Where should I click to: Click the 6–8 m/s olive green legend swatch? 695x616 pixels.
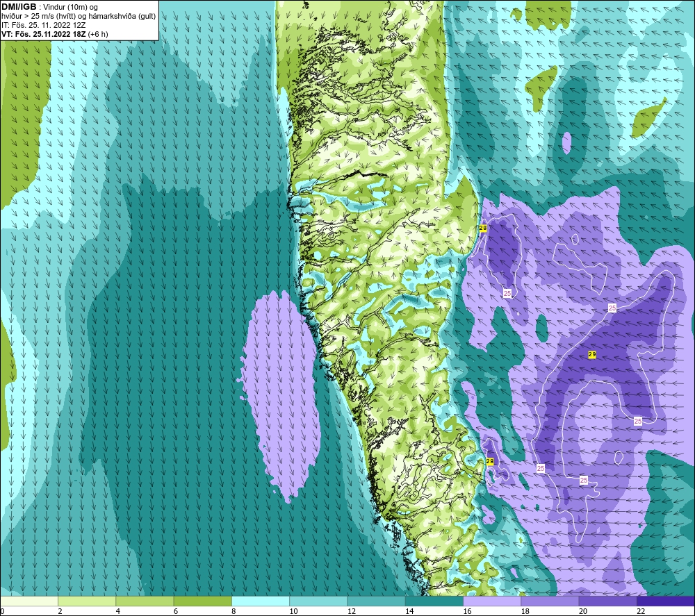(x=202, y=601)
